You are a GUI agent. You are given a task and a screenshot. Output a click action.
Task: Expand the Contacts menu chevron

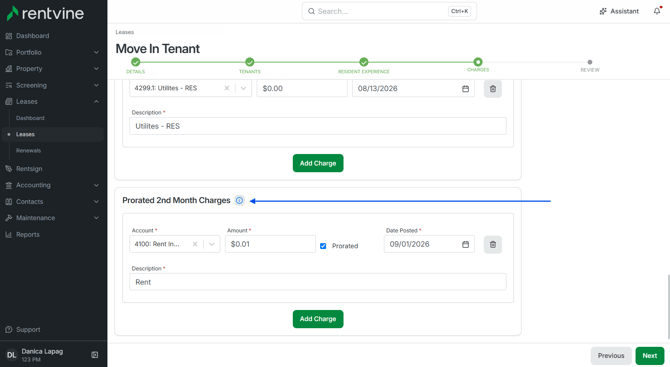click(x=96, y=202)
